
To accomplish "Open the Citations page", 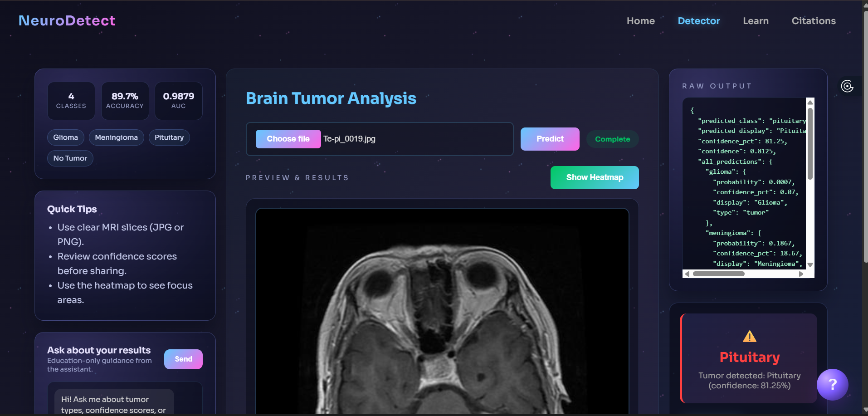I will click(813, 21).
